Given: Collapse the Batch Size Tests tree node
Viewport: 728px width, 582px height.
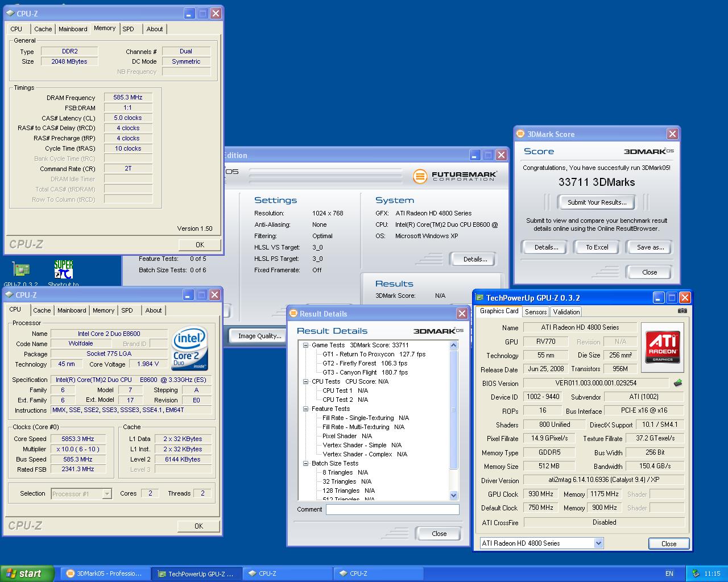Looking at the screenshot, I should point(305,463).
